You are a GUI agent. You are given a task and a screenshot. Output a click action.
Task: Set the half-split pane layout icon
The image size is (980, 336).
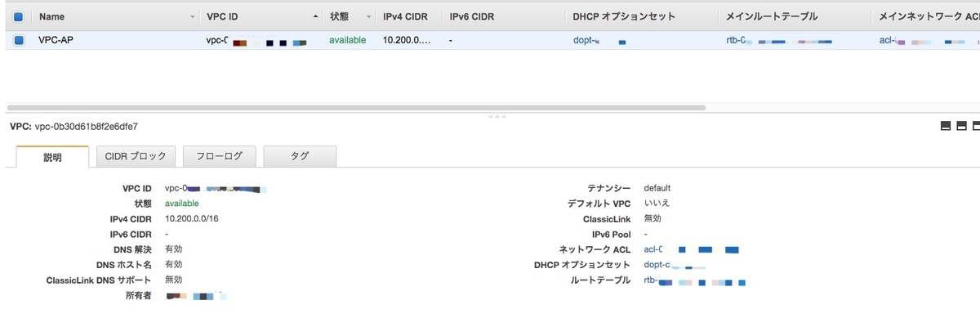coord(961,126)
